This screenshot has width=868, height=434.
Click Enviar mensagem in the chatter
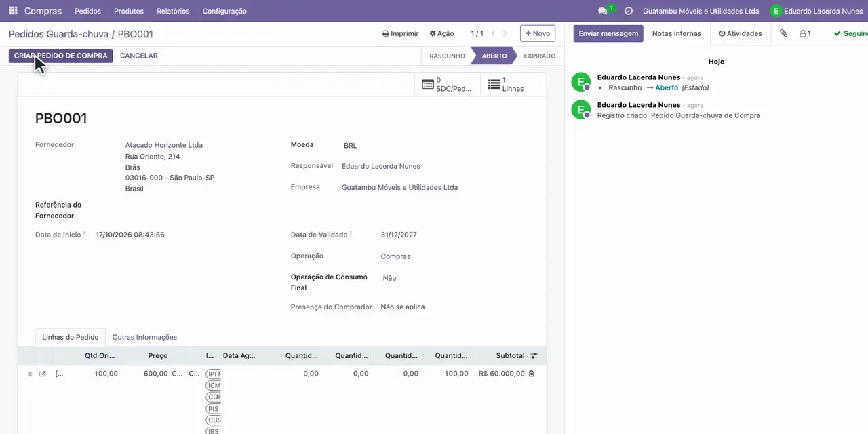[608, 33]
